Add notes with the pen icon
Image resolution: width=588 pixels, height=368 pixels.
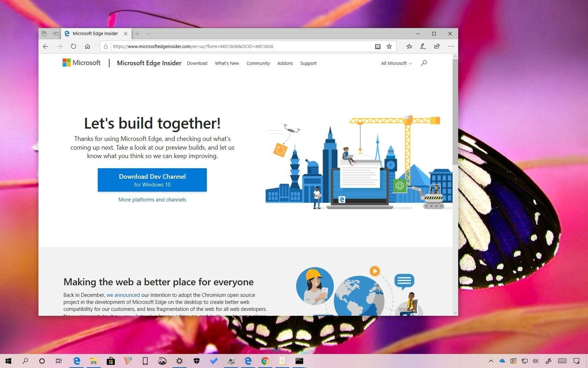coord(423,46)
